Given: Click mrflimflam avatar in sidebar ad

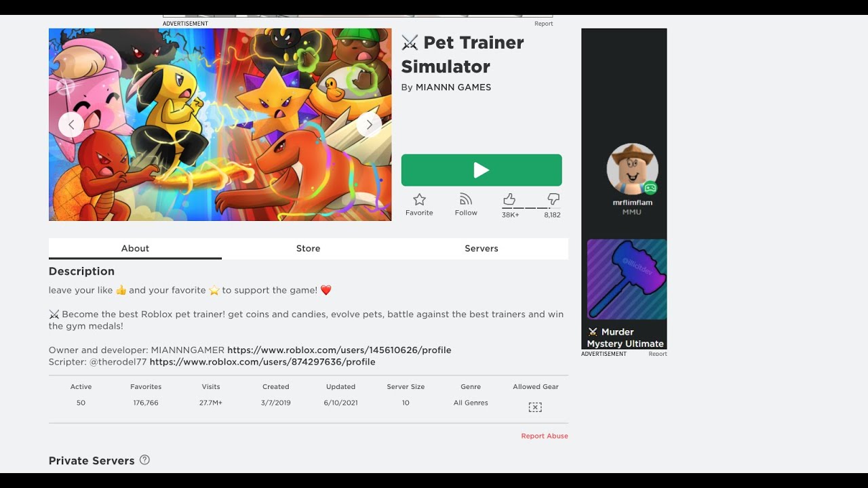Looking at the screenshot, I should point(632,169).
